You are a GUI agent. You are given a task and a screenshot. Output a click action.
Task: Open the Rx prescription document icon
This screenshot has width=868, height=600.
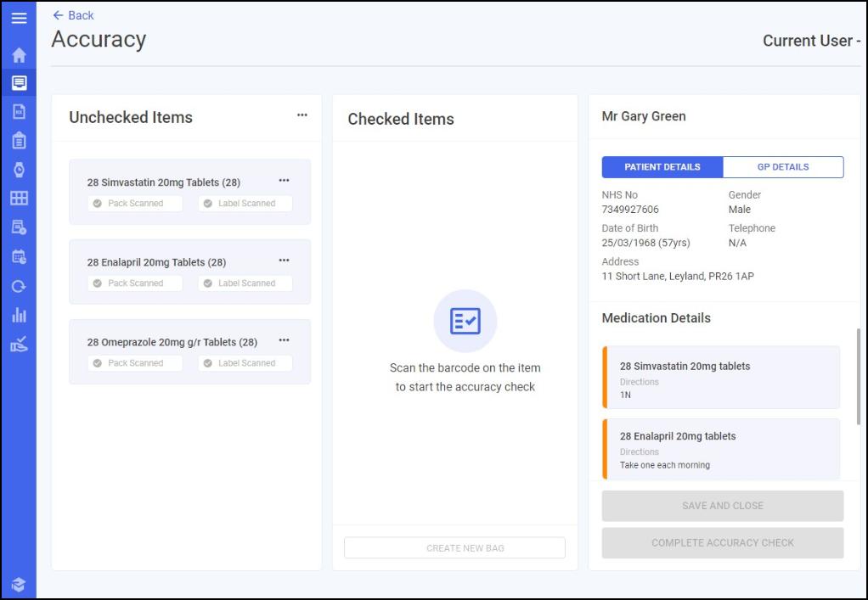19,112
